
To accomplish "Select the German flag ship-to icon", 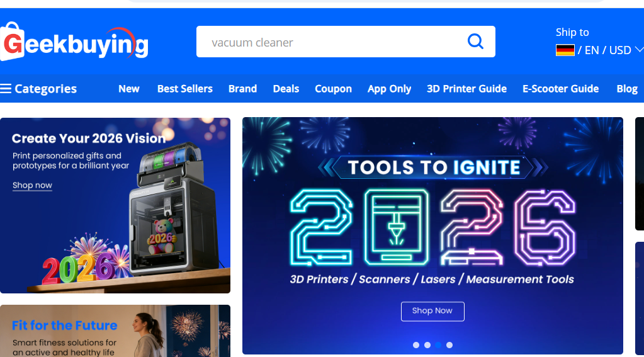I will [x=565, y=50].
